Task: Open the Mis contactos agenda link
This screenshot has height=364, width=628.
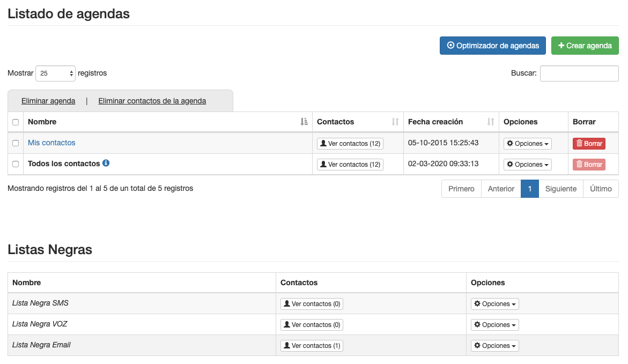Action: (51, 143)
